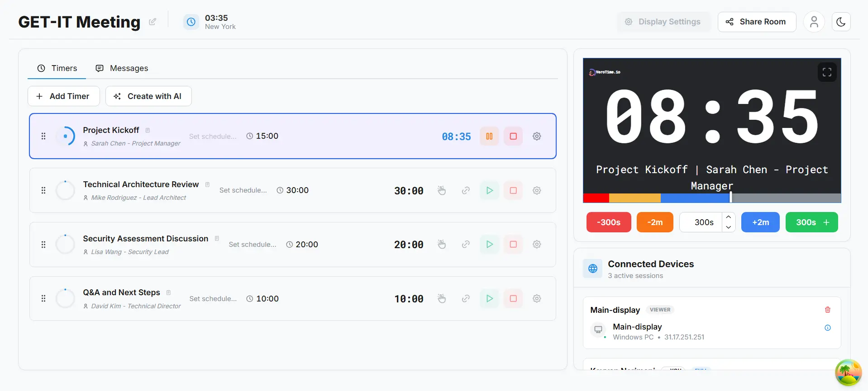
Task: Set schedule for Security Assessment Discussion
Action: (x=252, y=245)
